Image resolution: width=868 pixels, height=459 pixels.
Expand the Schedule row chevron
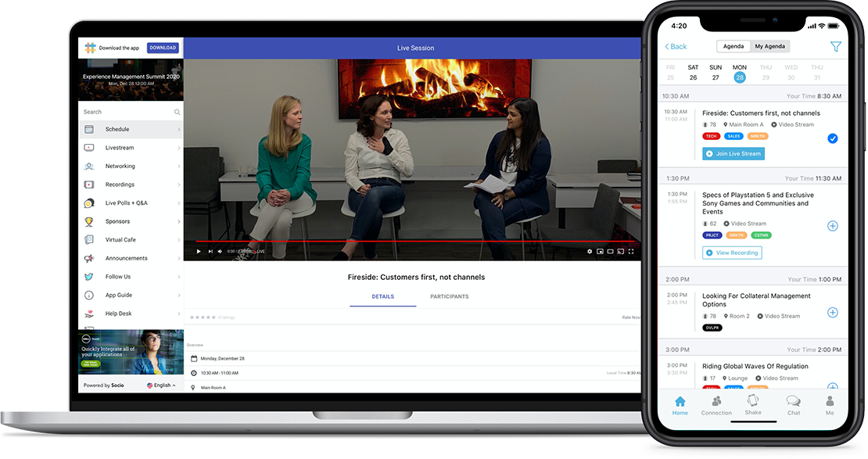tap(179, 130)
